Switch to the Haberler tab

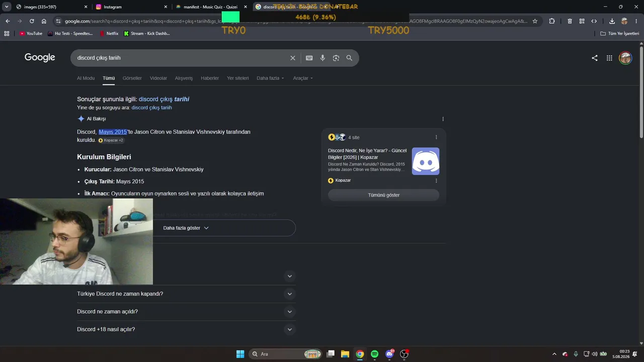[x=210, y=78]
